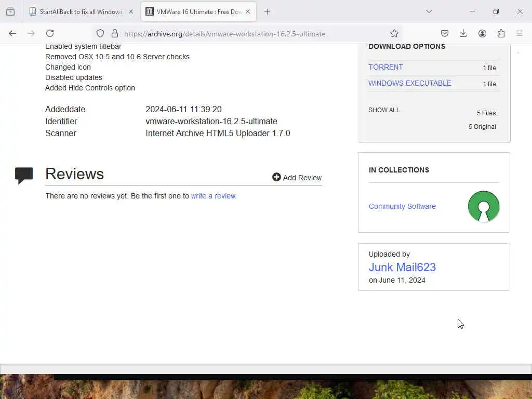This screenshot has height=399, width=532.
Task: Click 'Disabled updates' line
Action: (x=74, y=77)
